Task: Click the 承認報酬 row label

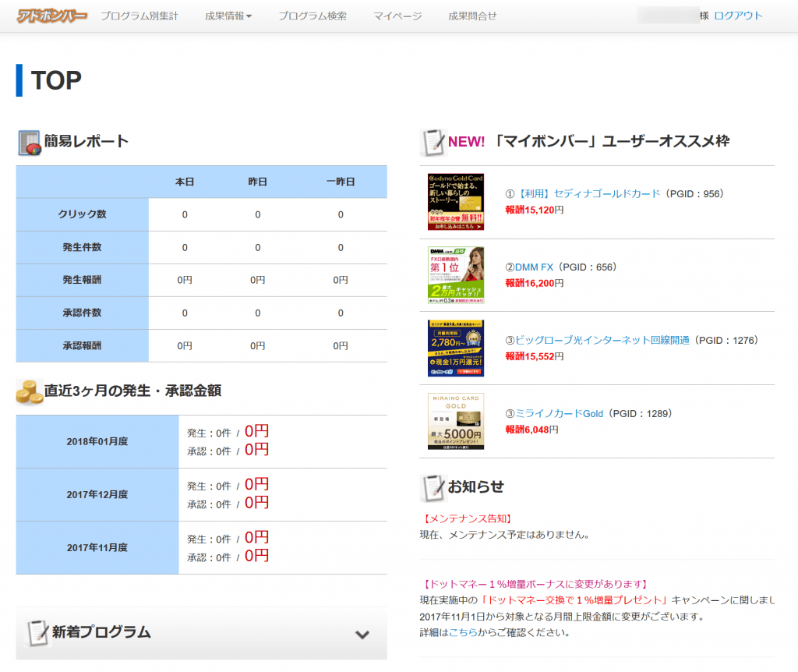Action: (x=82, y=345)
